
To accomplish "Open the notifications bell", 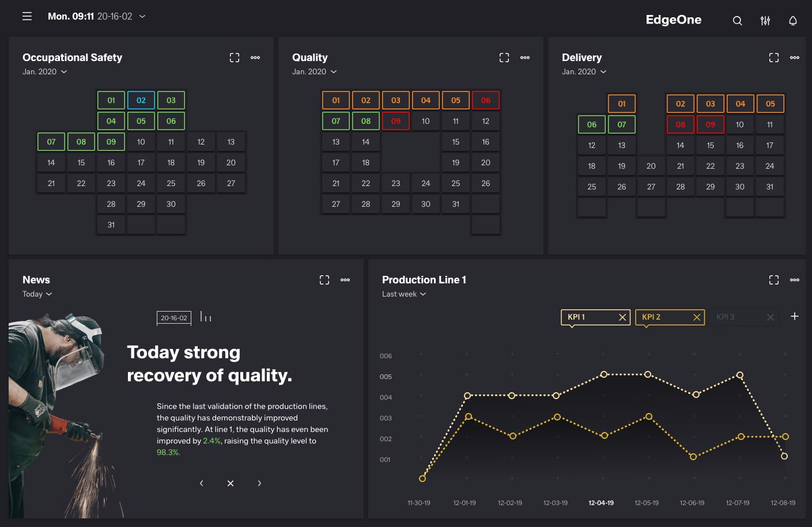I will [792, 21].
